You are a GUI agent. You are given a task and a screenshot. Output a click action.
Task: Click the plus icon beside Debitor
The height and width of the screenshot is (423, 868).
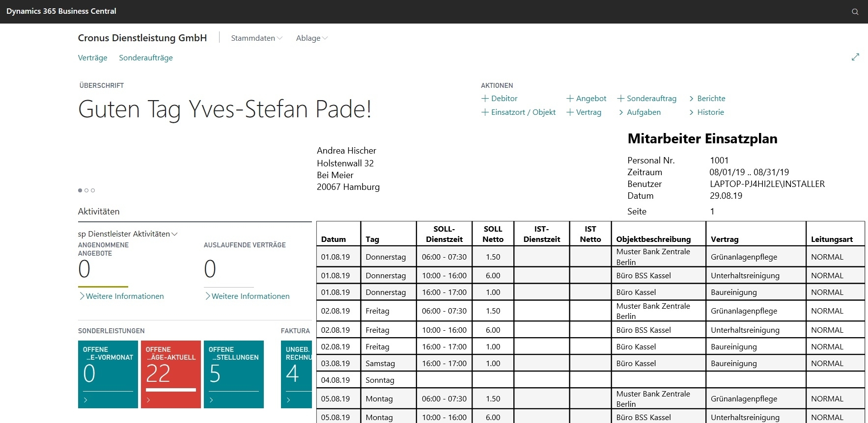[x=485, y=99]
